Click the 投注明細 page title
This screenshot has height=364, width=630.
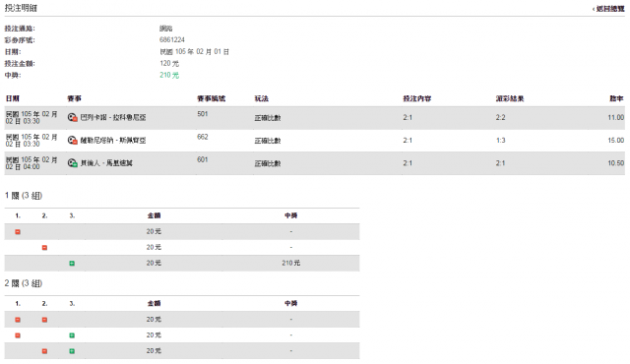[21, 8]
